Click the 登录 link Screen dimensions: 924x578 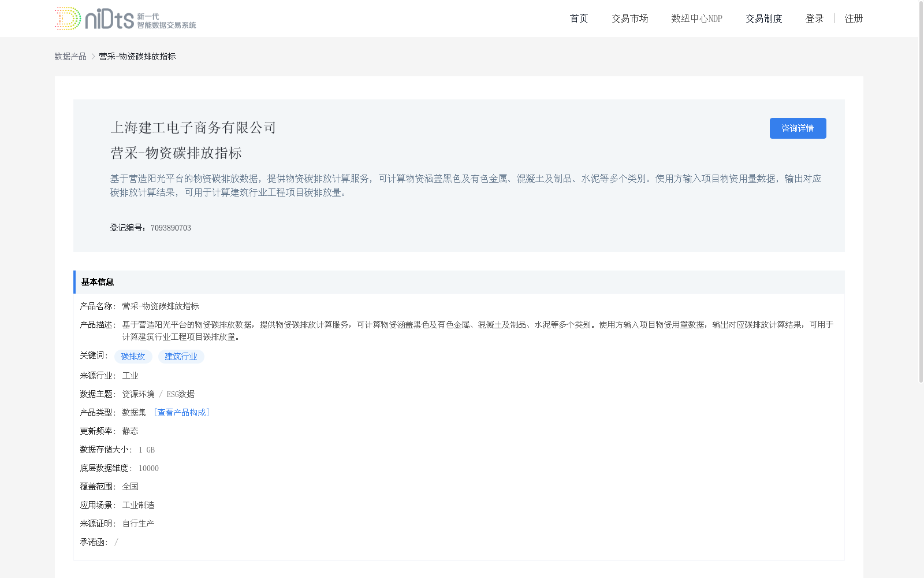[x=814, y=18]
